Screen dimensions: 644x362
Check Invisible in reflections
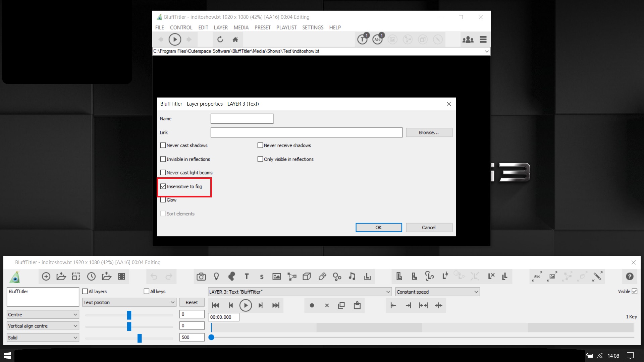tap(163, 159)
